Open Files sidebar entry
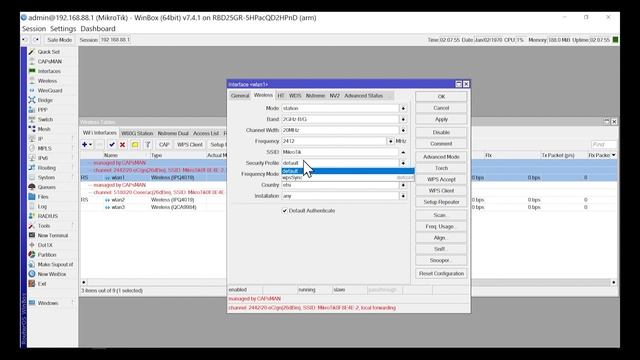The width and height of the screenshot is (640, 360). [43, 197]
